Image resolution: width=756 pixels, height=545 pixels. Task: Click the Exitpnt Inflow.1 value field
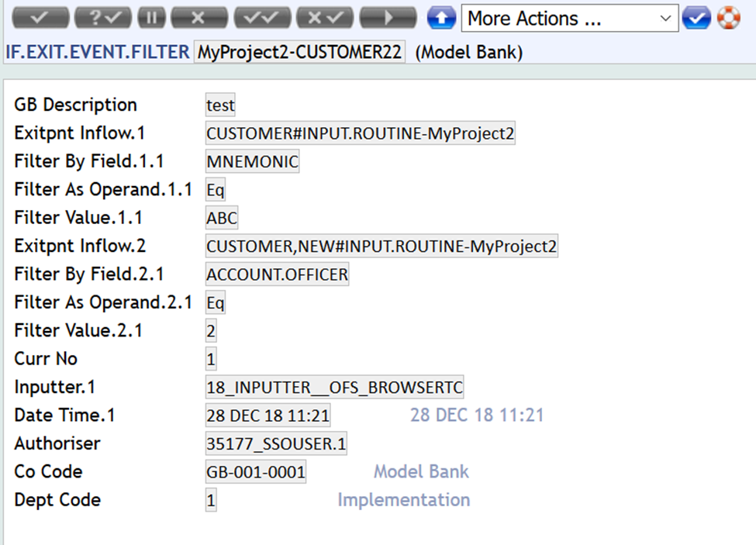point(360,133)
